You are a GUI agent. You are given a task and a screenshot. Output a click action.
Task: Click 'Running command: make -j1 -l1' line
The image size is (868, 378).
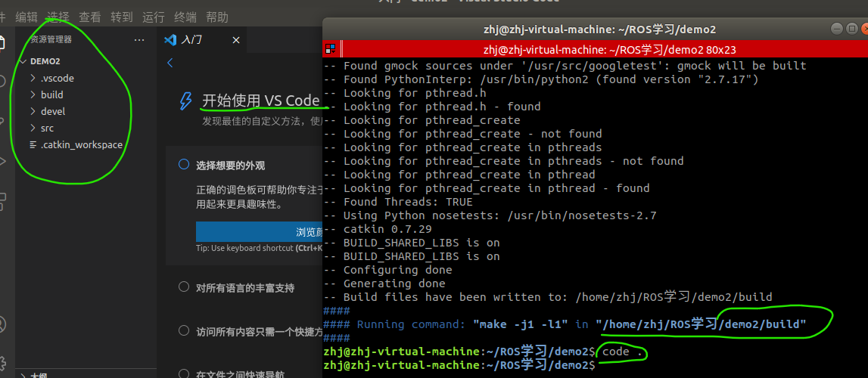click(565, 324)
